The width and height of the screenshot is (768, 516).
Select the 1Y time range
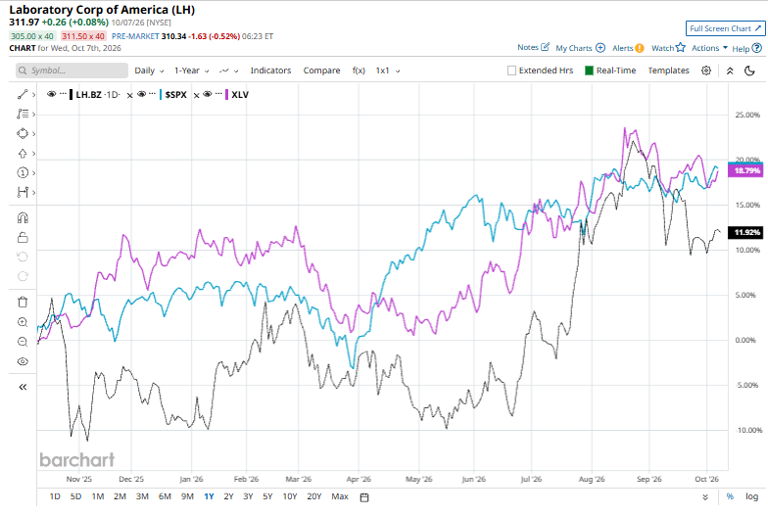tap(209, 496)
